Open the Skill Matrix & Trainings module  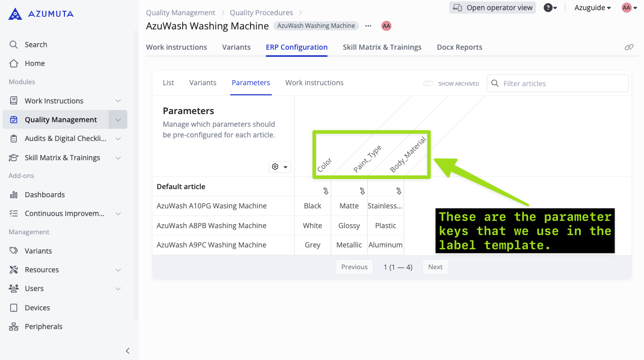(62, 157)
